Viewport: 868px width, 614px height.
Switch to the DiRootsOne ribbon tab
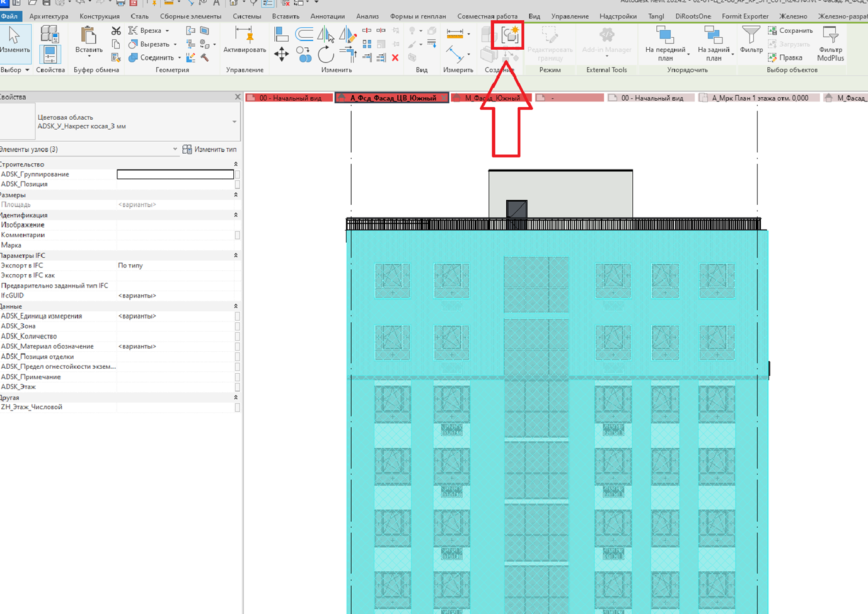693,16
